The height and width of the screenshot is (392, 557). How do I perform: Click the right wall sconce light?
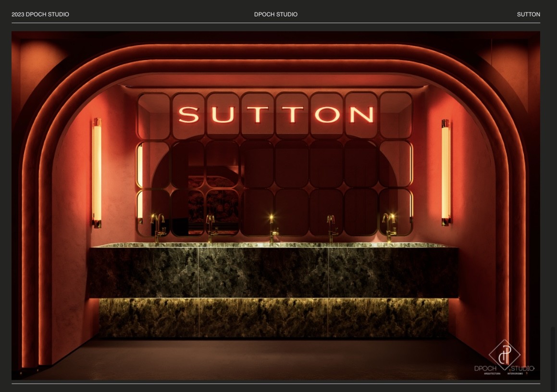pyautogui.click(x=446, y=172)
